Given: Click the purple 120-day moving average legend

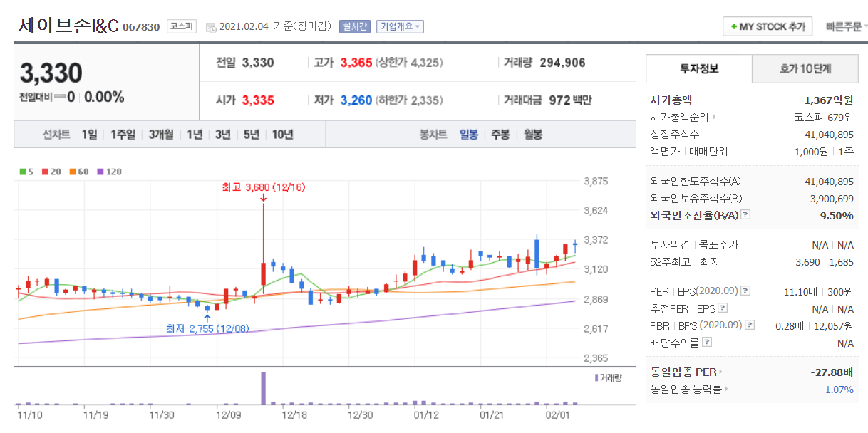Looking at the screenshot, I should tap(110, 172).
